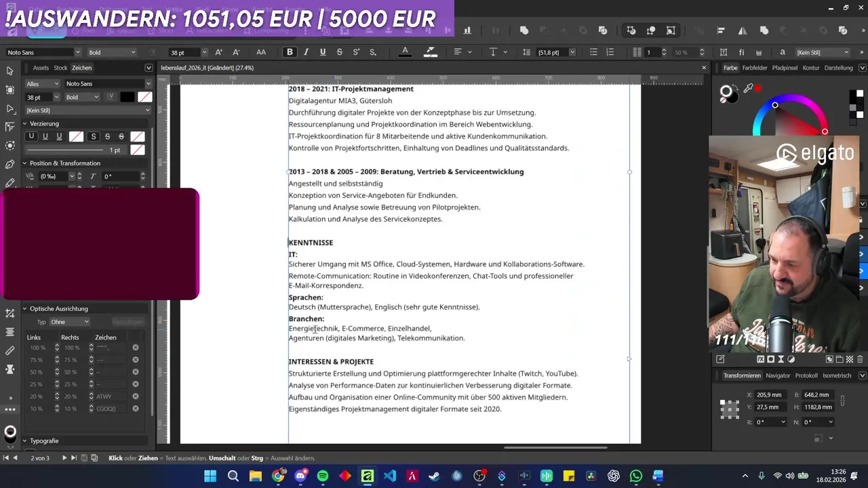
Task: Toggle Bold formatting in context toolbar
Action: (x=290, y=52)
